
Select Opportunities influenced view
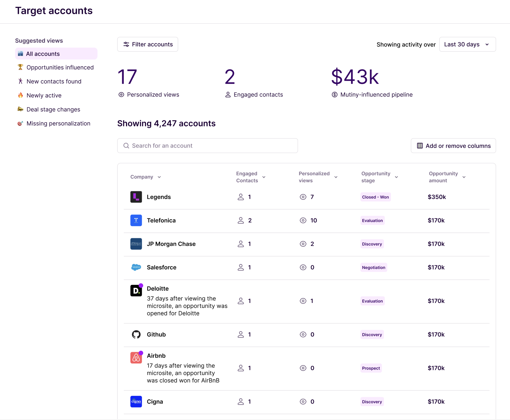[x=60, y=68]
